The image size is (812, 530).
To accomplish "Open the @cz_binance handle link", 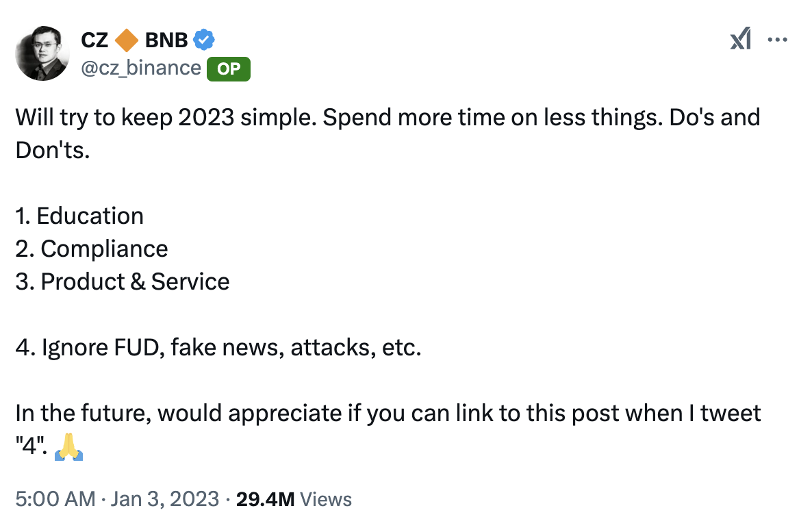I will pyautogui.click(x=141, y=68).
